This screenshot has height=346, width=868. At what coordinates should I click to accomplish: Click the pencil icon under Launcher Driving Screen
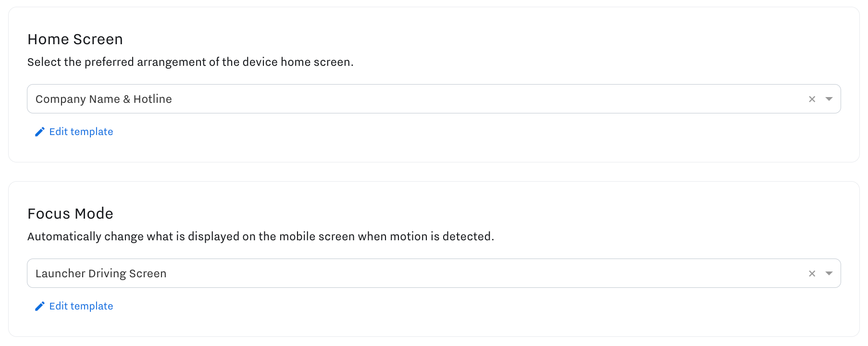[40, 306]
